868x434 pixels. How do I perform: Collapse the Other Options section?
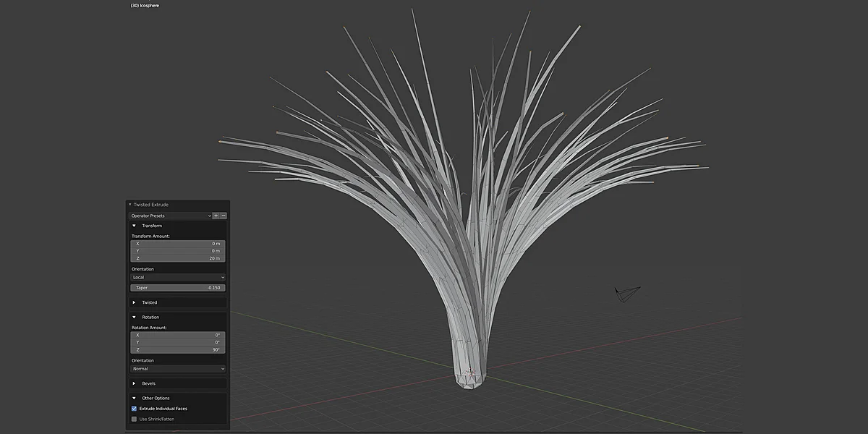(134, 397)
